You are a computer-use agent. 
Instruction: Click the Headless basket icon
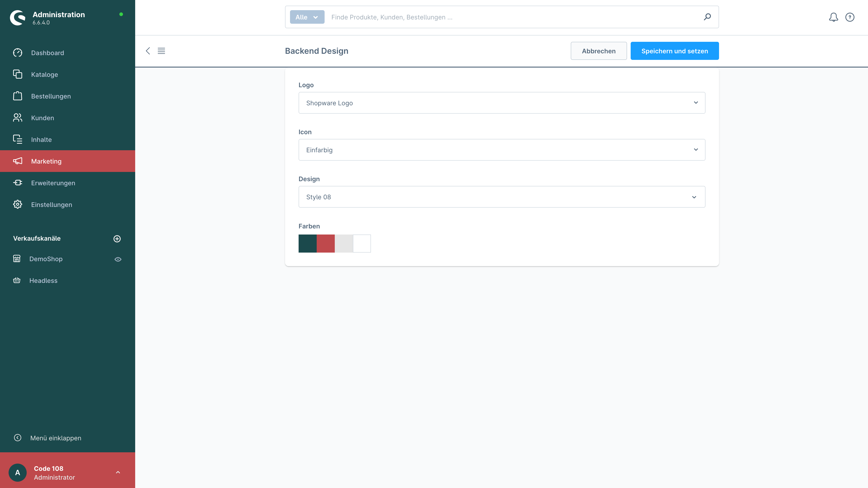[x=17, y=280]
